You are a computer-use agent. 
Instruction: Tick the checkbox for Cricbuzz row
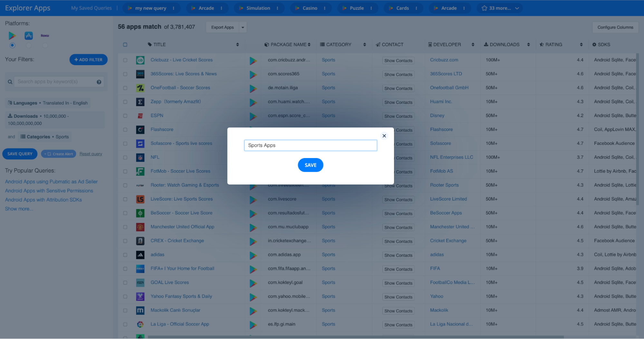tap(125, 60)
